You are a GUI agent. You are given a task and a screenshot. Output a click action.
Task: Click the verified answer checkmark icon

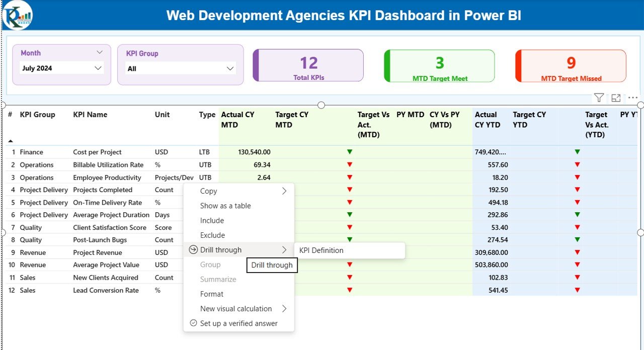pyautogui.click(x=193, y=323)
